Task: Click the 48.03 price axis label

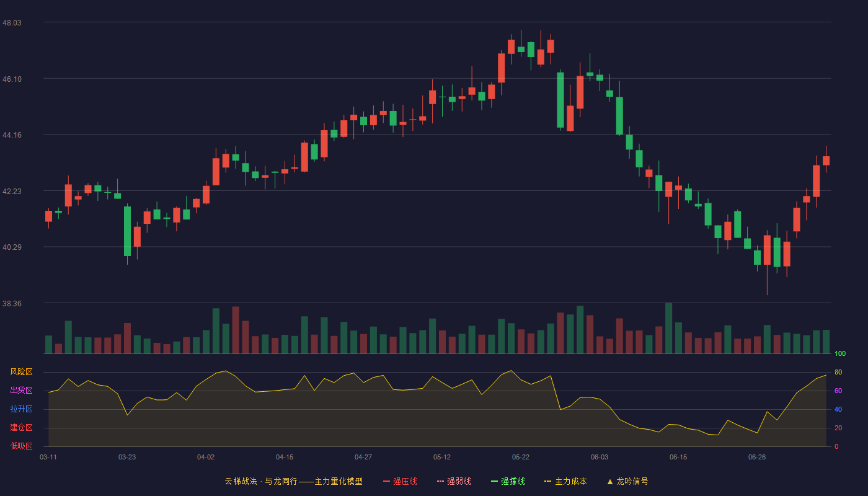Action: 12,22
